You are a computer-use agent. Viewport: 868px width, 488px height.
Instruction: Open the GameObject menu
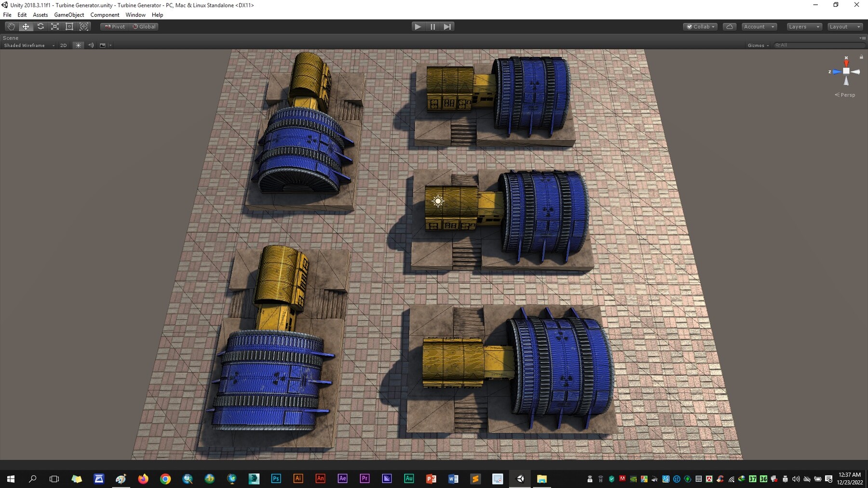69,14
